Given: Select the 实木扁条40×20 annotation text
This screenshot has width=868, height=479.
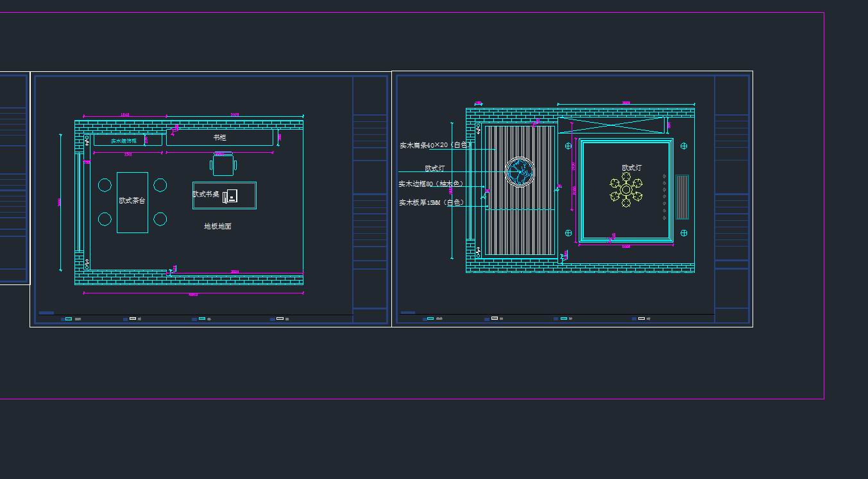Looking at the screenshot, I should (435, 145).
